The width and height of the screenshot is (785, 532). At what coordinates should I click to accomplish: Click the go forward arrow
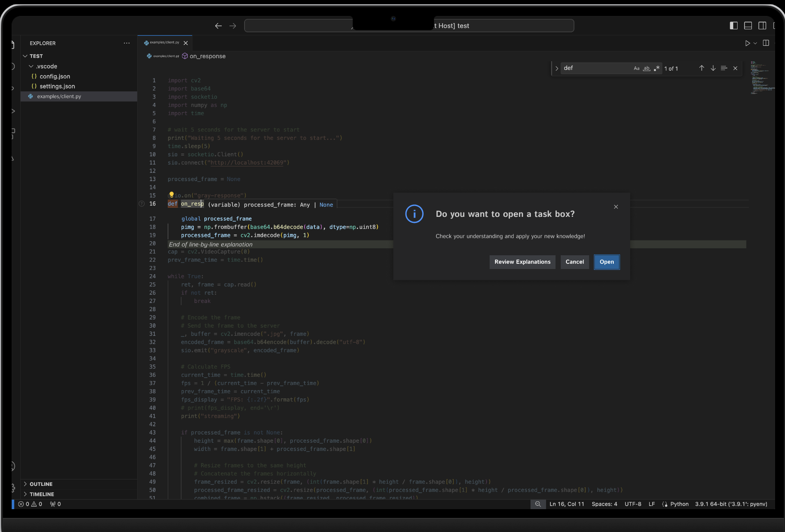233,26
